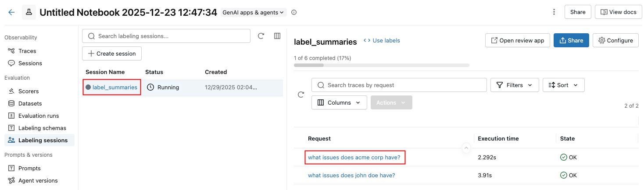This screenshot has width=644, height=190.
Task: Click the back arrow icon
Action: click(11, 12)
